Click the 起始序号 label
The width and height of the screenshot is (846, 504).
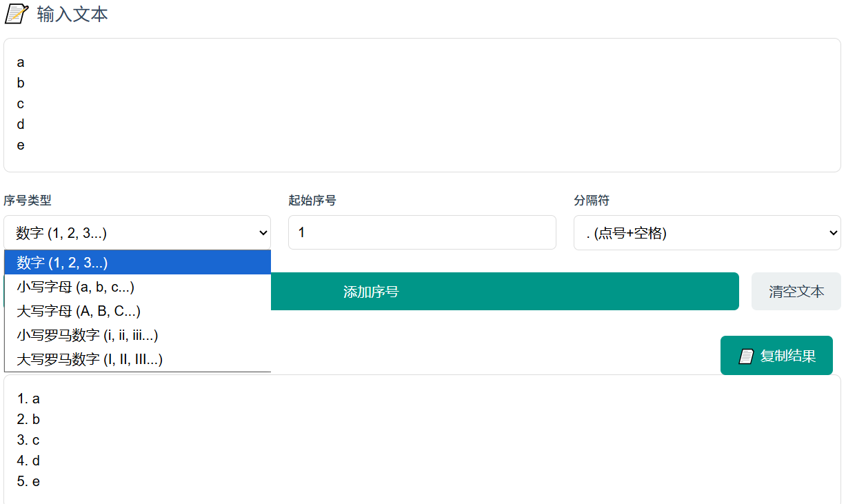(x=312, y=201)
